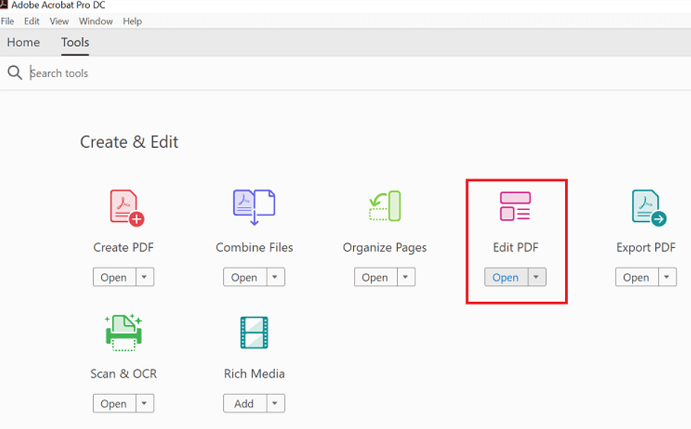Image resolution: width=691 pixels, height=429 pixels.
Task: Expand the Rich Media Add dropdown arrow
Action: [x=275, y=403]
